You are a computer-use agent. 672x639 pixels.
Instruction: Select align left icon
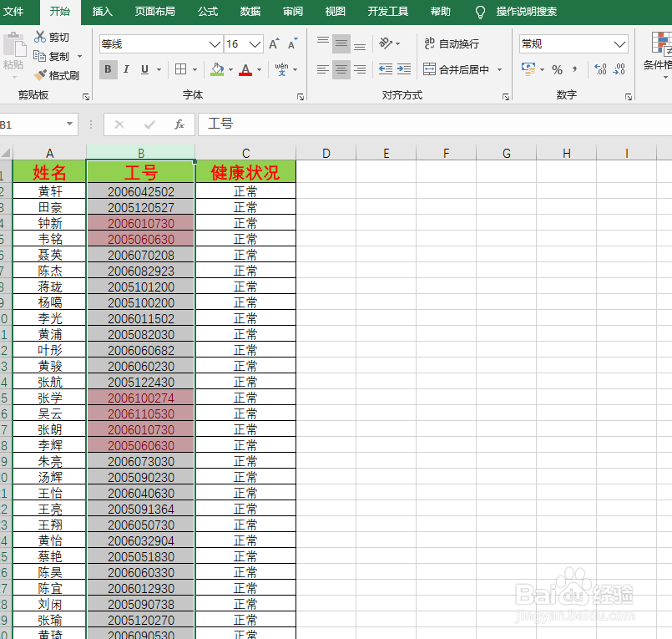(323, 69)
